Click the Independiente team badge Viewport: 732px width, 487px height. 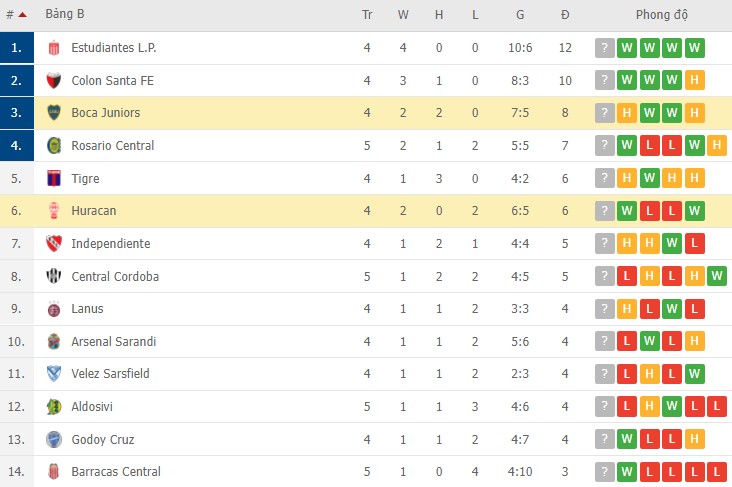(54, 244)
